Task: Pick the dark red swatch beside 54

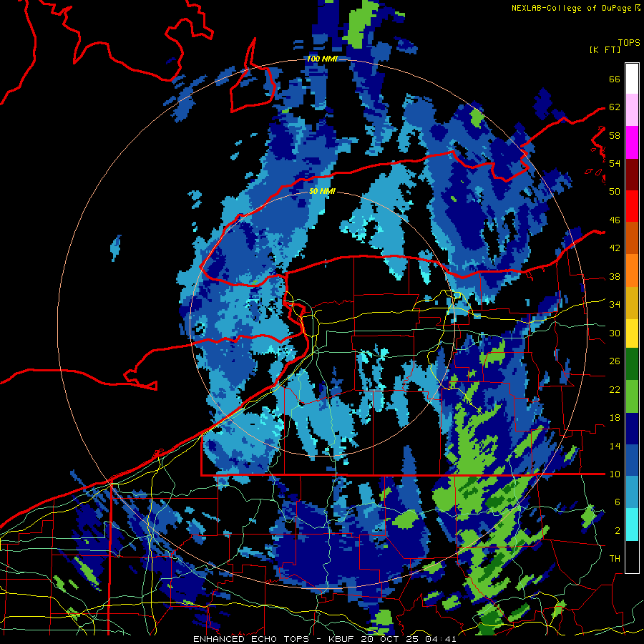Action: (632, 175)
